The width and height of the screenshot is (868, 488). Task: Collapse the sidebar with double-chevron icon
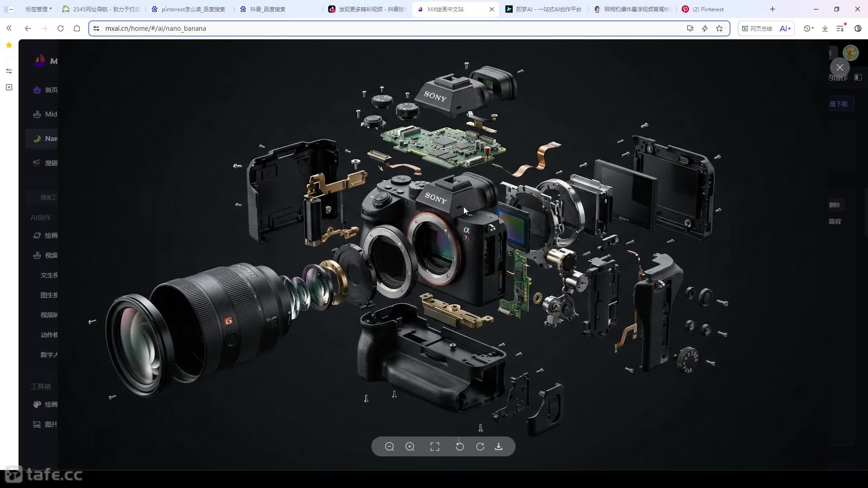(9, 28)
